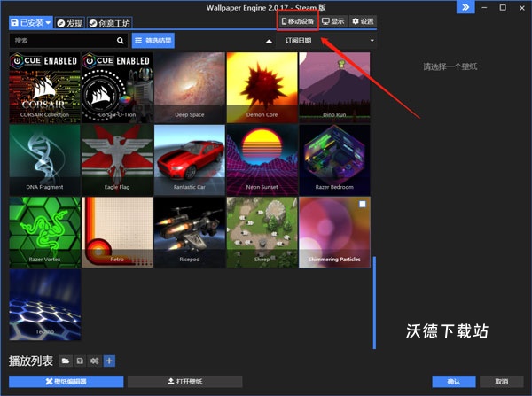Open the 筛选结果 filter results button
Screen dimensions: 532x396
pos(153,41)
